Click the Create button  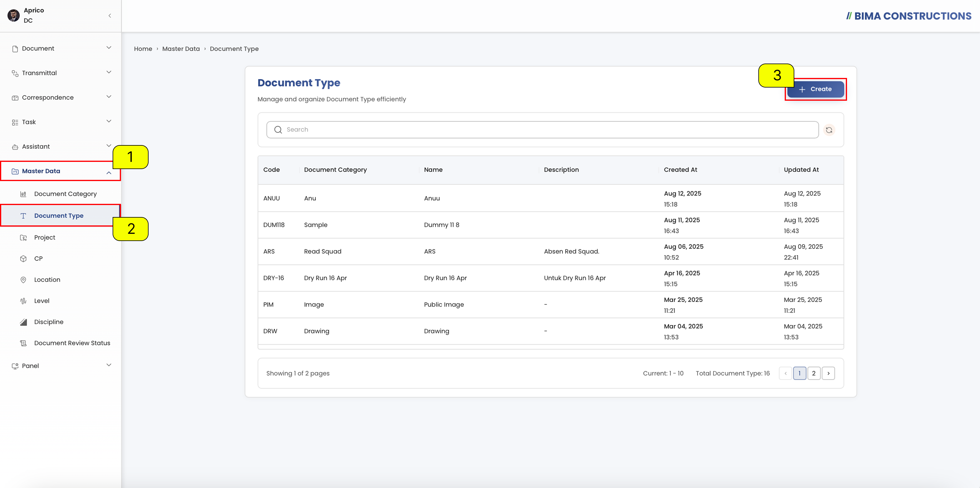coord(815,89)
